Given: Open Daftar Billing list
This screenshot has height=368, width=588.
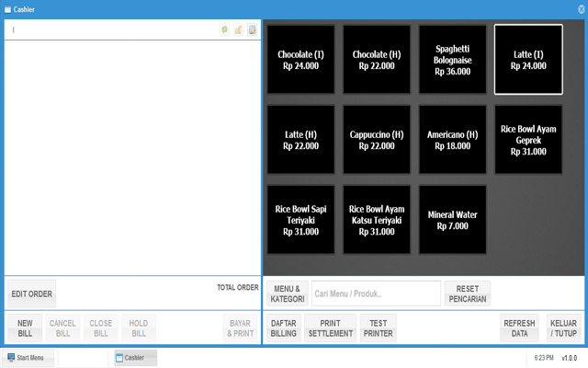Looking at the screenshot, I should pos(283,328).
